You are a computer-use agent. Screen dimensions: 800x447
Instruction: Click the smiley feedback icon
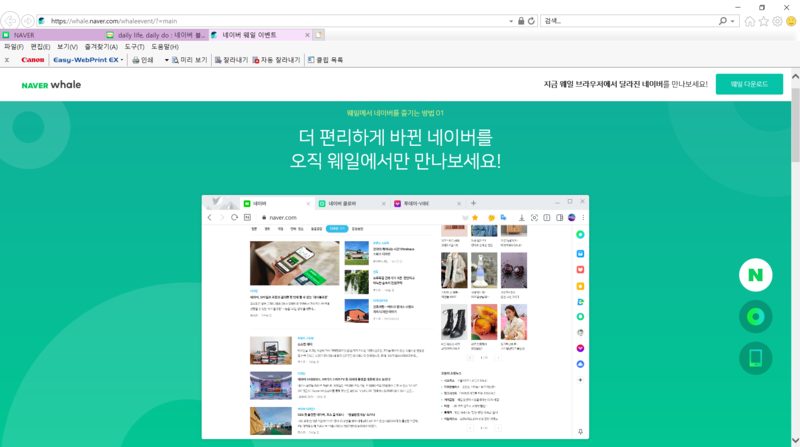tap(791, 21)
